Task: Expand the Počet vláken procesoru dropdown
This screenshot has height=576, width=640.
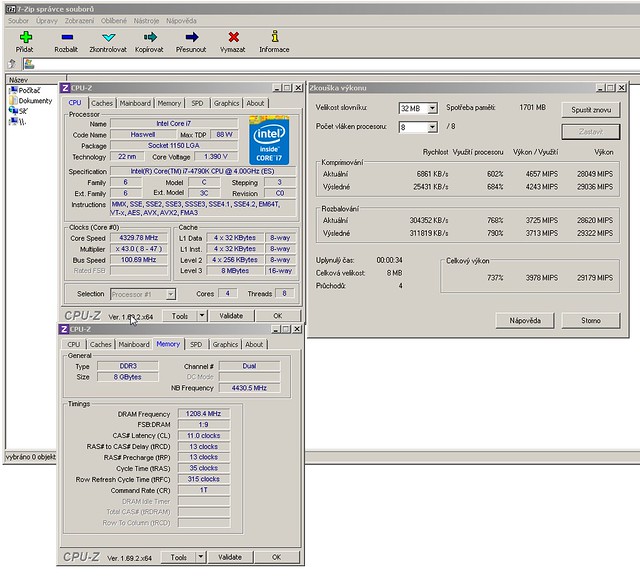Action: (432, 127)
